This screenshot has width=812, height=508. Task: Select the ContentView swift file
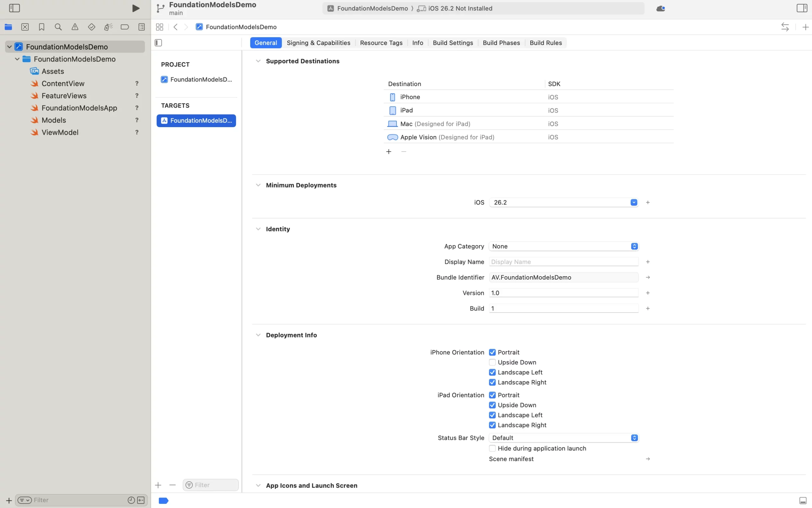[63, 83]
